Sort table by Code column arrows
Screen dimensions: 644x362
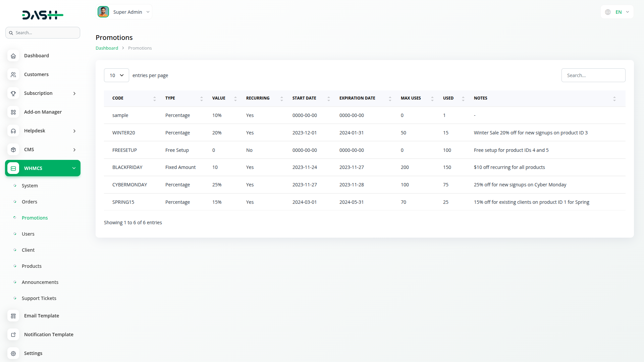pyautogui.click(x=155, y=99)
